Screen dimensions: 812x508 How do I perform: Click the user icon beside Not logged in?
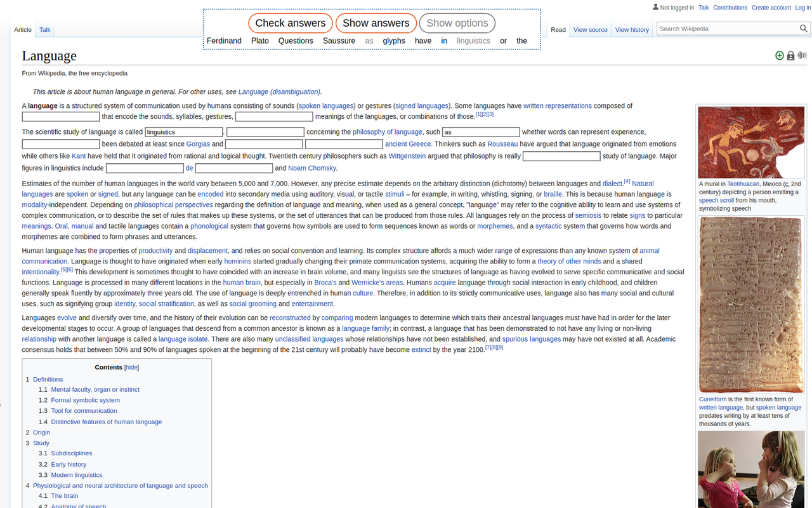(655, 7)
